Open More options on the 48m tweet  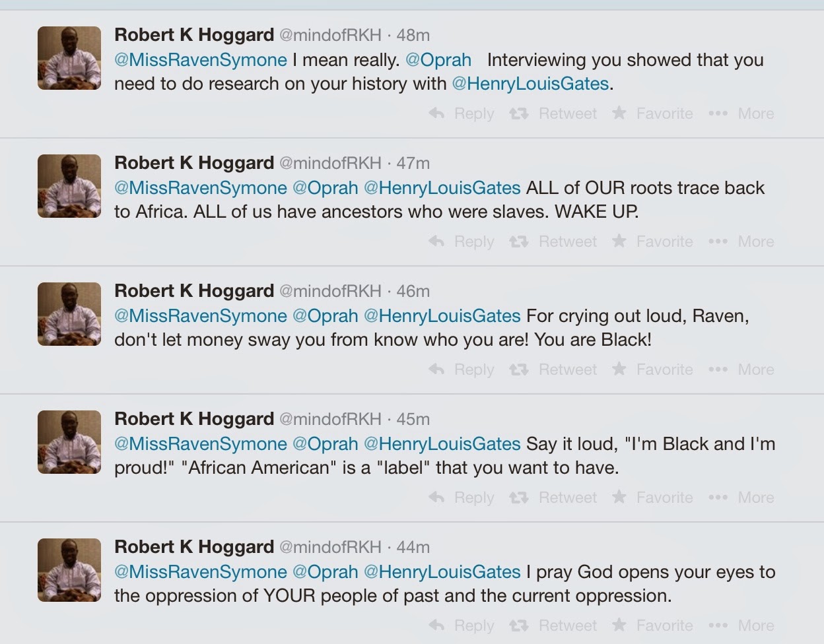(741, 113)
